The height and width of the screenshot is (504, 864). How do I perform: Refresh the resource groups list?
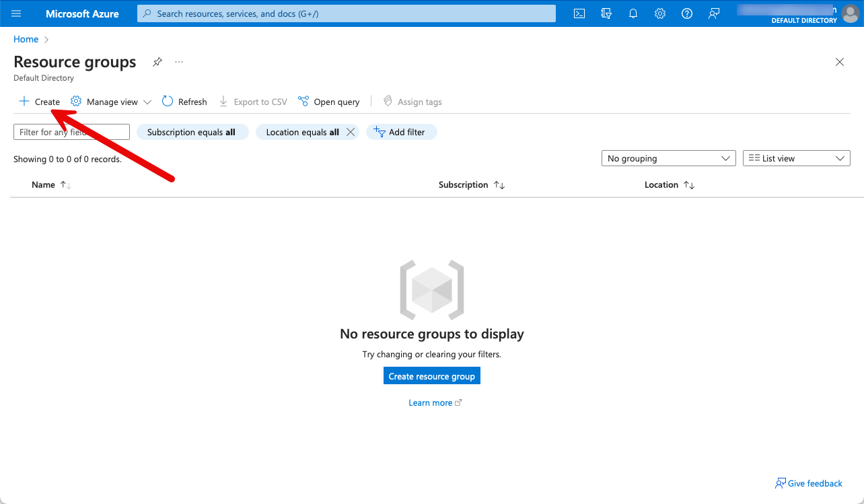[x=184, y=102]
